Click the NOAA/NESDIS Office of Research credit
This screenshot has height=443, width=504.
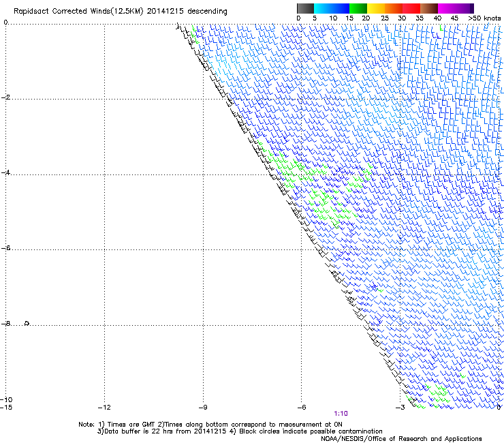(x=401, y=439)
